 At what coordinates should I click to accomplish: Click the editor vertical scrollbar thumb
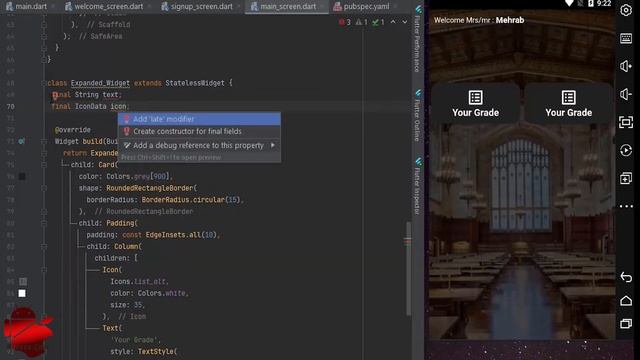[x=408, y=269]
